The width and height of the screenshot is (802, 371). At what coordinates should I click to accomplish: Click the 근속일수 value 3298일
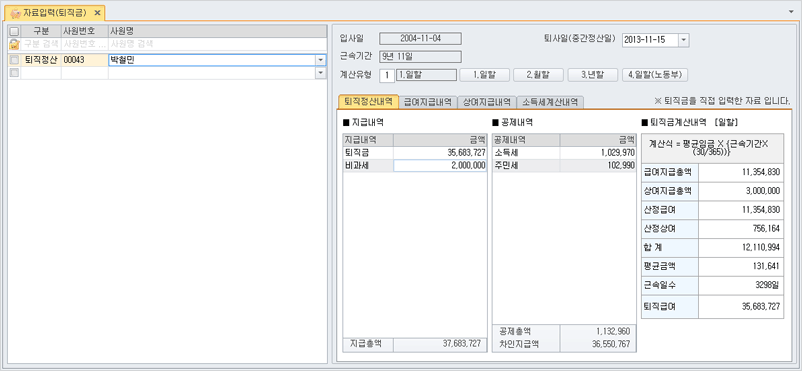pyautogui.click(x=741, y=285)
